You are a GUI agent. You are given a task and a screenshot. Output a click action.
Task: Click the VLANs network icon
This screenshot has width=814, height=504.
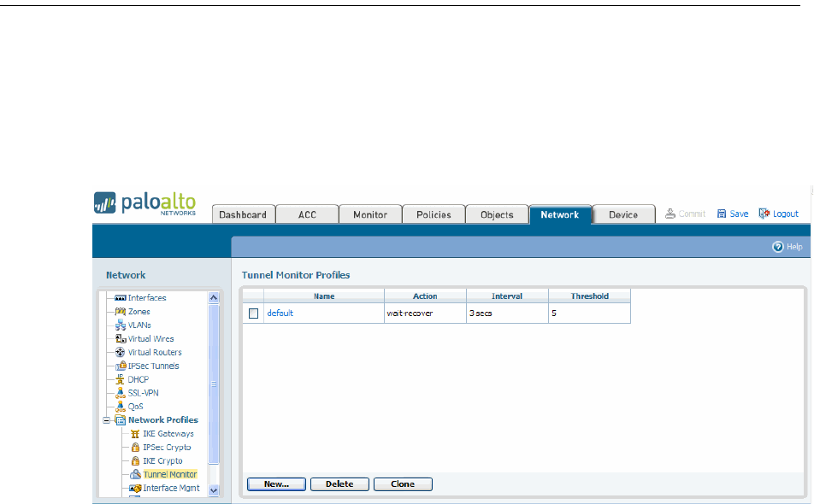[120, 325]
